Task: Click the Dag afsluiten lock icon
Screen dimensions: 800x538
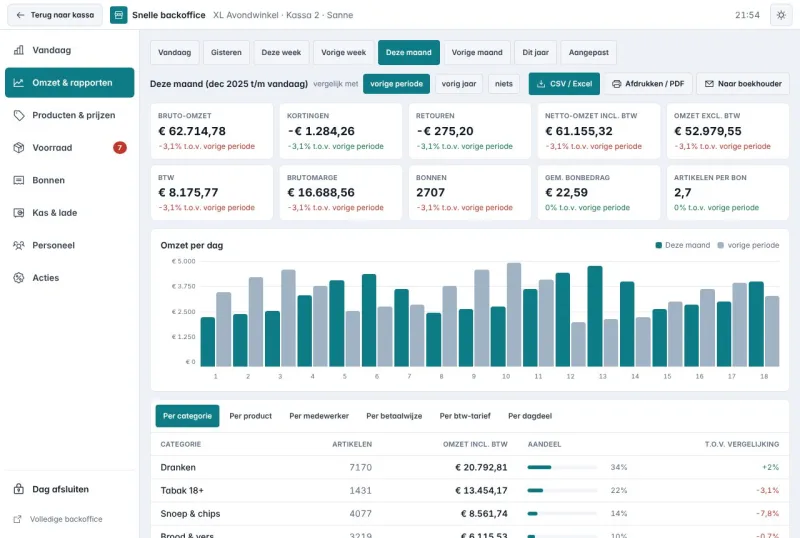Action: (18, 489)
